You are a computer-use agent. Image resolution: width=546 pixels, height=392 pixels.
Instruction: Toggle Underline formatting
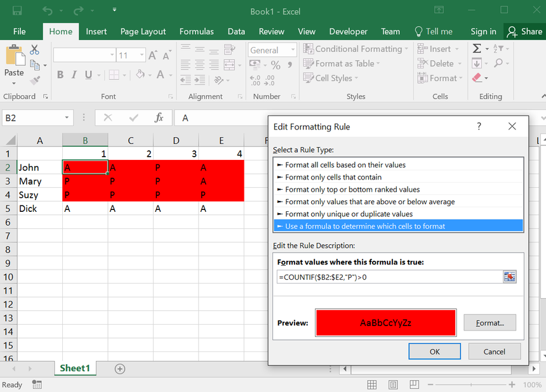coord(88,75)
